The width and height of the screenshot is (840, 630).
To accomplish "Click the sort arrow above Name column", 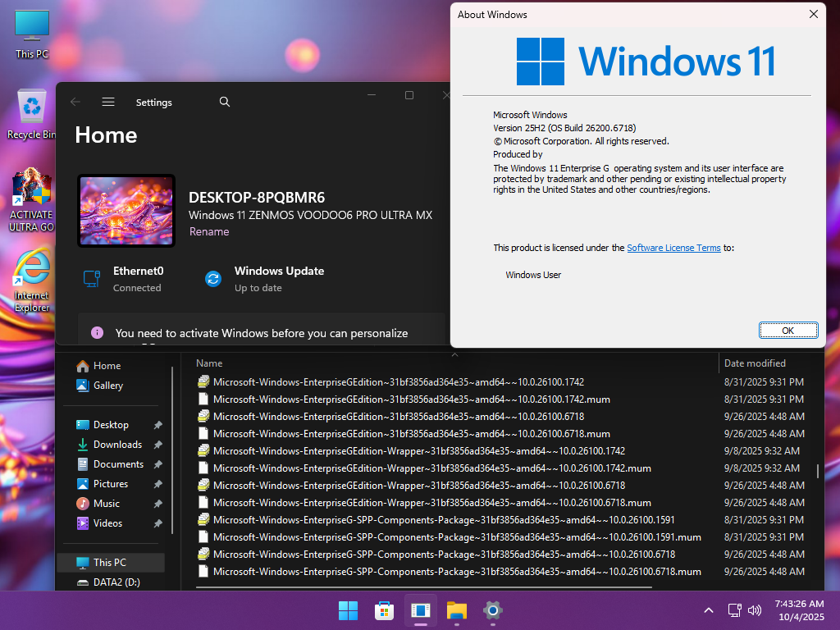I will [x=454, y=354].
